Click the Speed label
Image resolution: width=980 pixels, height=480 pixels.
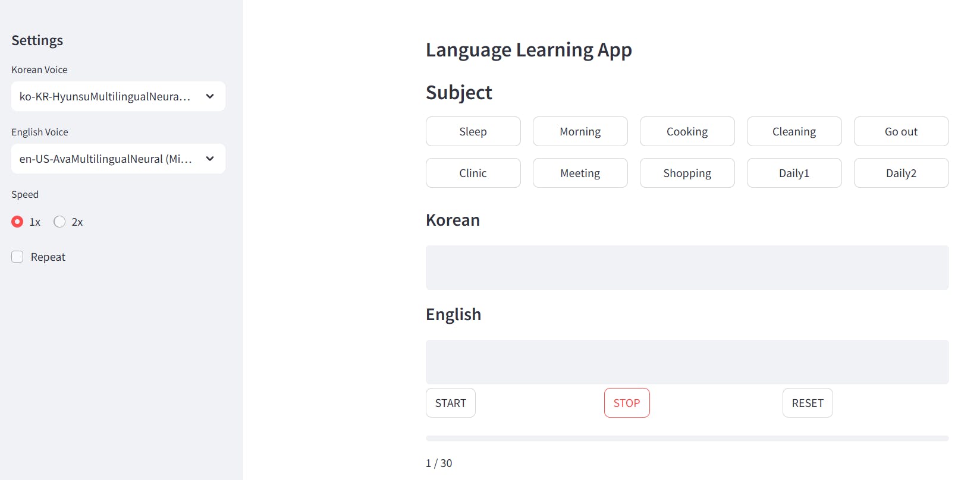coord(25,194)
